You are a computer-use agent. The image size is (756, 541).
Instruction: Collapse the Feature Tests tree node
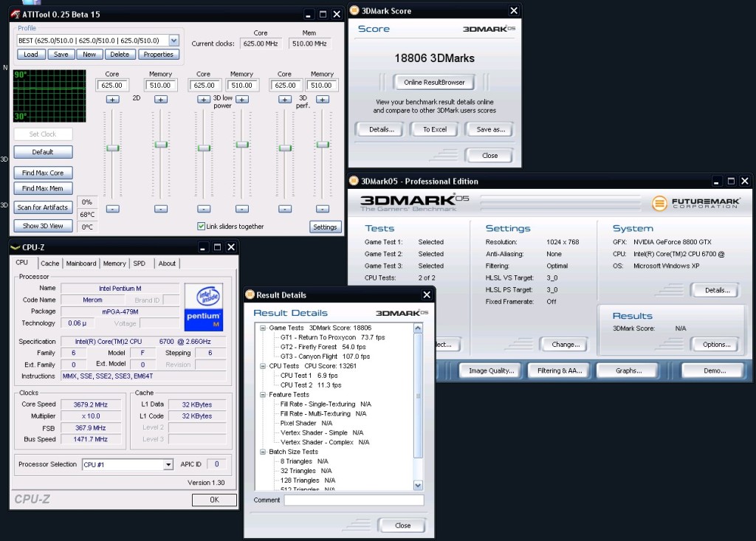click(x=263, y=394)
